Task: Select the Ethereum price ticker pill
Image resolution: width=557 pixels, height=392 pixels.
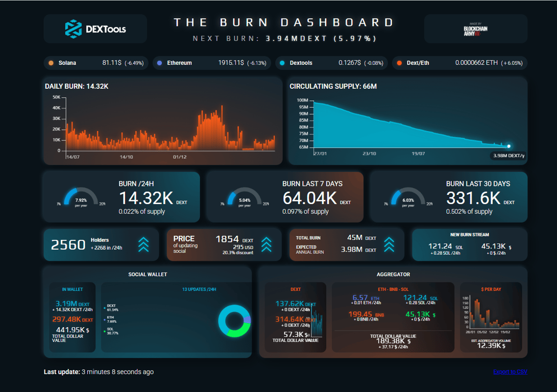Action: click(212, 63)
